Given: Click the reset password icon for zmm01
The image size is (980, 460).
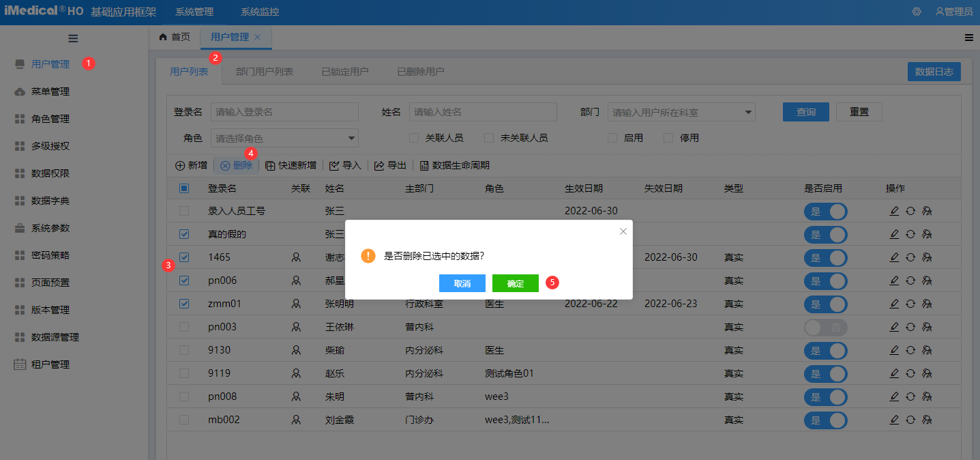Looking at the screenshot, I should pos(910,304).
